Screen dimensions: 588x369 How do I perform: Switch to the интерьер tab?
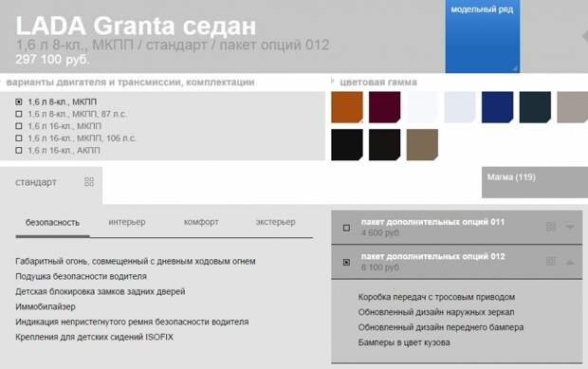tap(127, 222)
